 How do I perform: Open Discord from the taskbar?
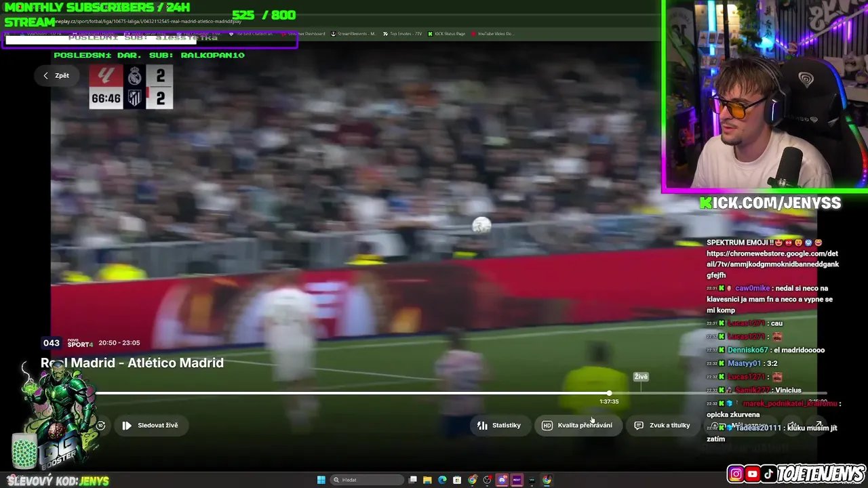click(x=502, y=480)
